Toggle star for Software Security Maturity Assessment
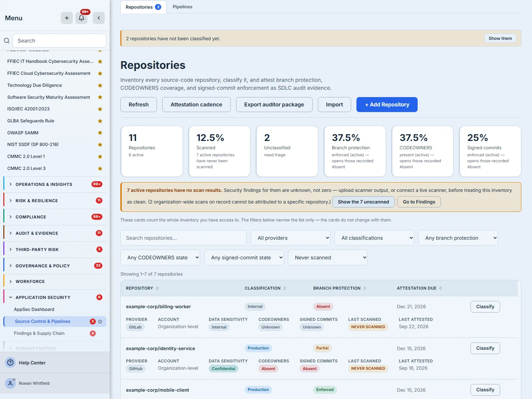 click(100, 97)
